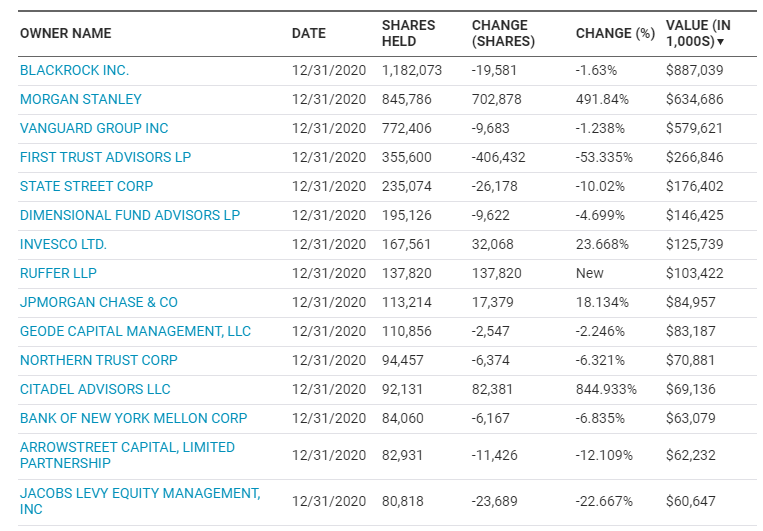Click the Change (Shares) column header
This screenshot has height=531, width=763.
503,33
